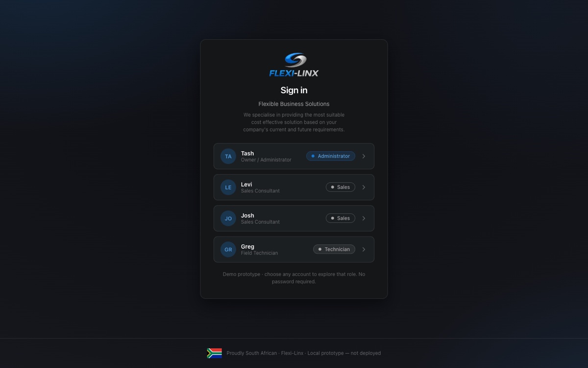
Task: Open the chevron arrow on Josh's row
Action: pyautogui.click(x=364, y=218)
